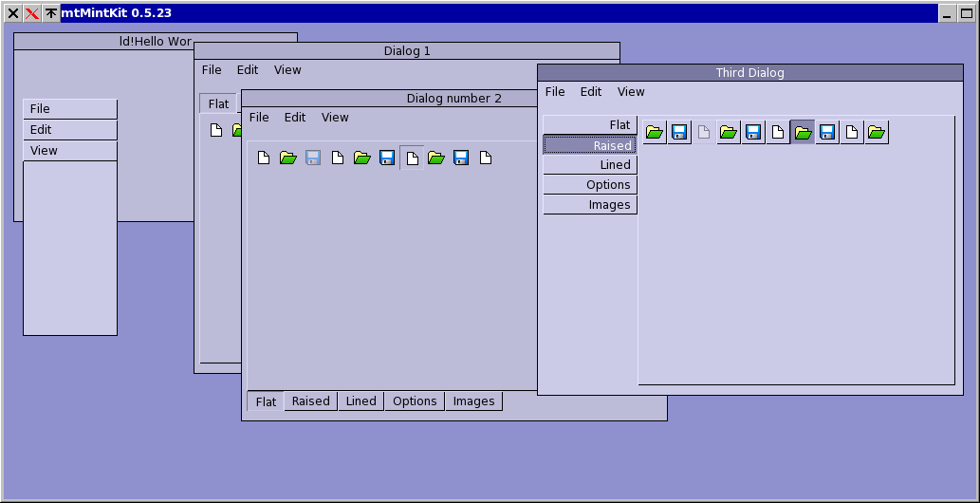Image resolution: width=980 pixels, height=503 pixels.
Task: Click the last open-folder icon in Third Dialog toolbar
Action: point(877,133)
